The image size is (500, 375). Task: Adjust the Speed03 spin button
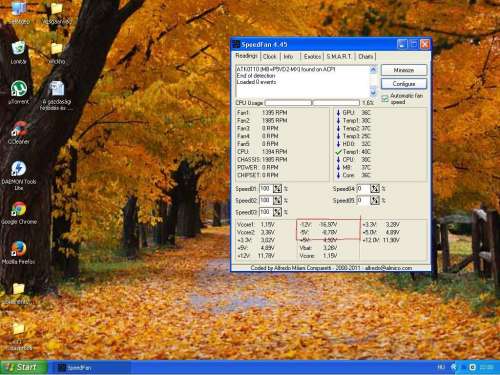(x=277, y=212)
